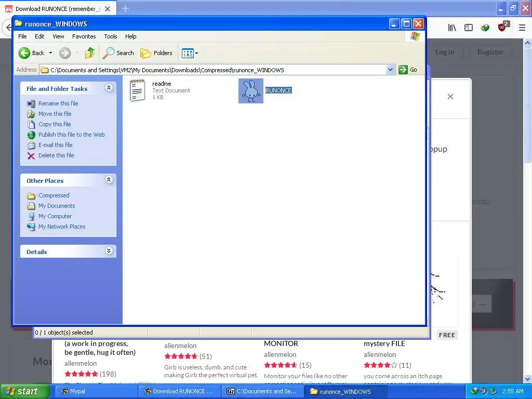The height and width of the screenshot is (399, 532).
Task: Toggle the Folders pane button
Action: point(156,53)
